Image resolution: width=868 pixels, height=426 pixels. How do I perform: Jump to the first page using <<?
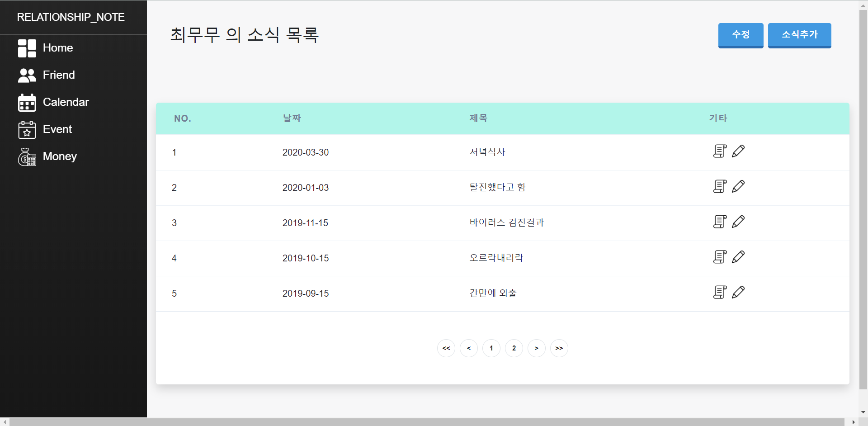coord(446,348)
